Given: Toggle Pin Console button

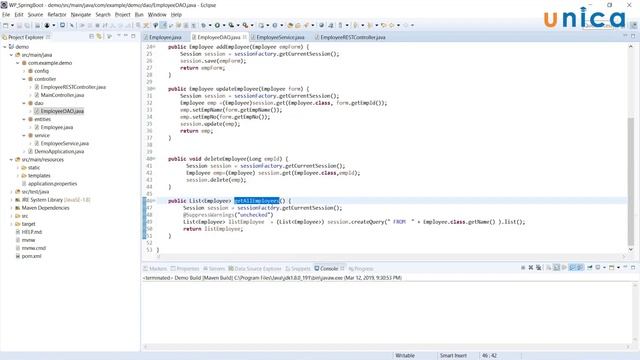Looking at the screenshot, I should (590, 268).
